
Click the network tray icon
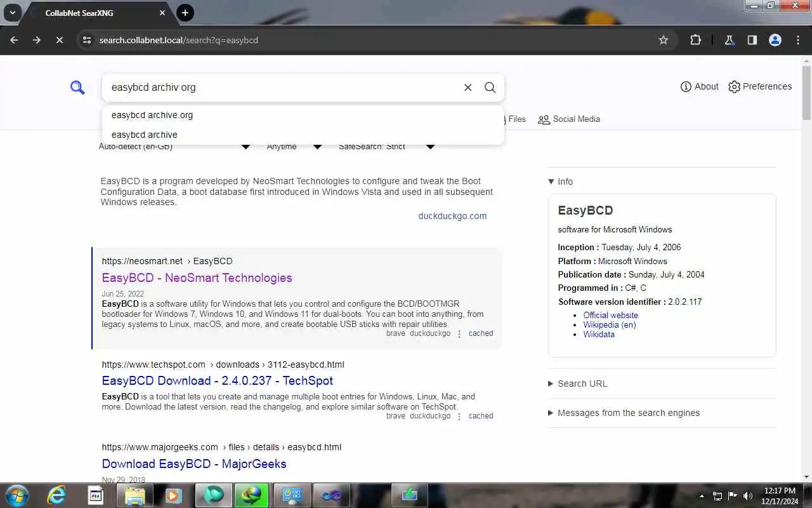[717, 496]
